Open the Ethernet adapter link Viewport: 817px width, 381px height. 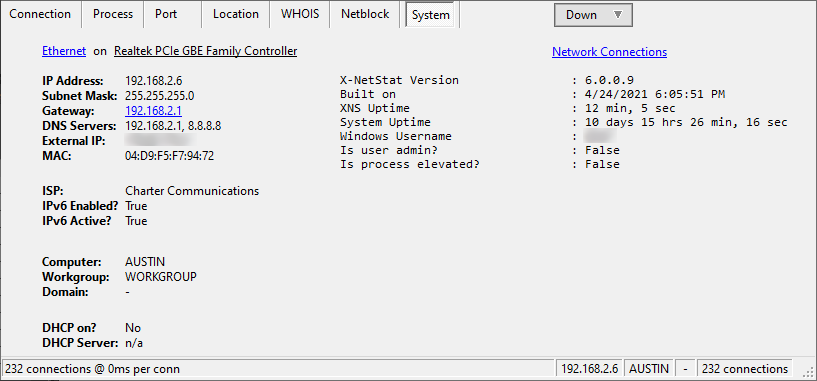click(x=64, y=51)
